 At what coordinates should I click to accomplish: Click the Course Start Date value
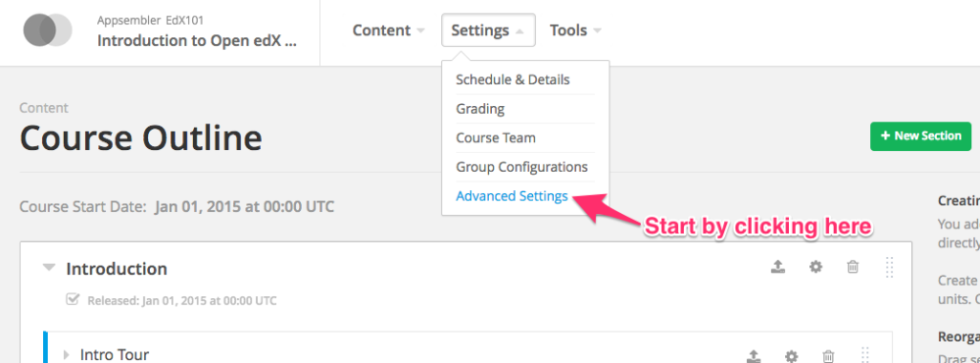click(x=244, y=207)
